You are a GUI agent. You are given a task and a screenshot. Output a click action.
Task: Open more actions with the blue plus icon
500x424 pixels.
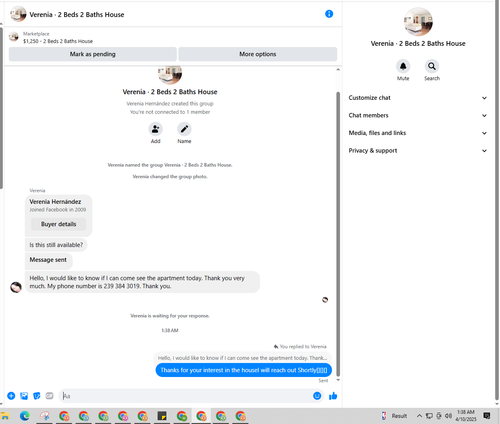click(x=11, y=396)
